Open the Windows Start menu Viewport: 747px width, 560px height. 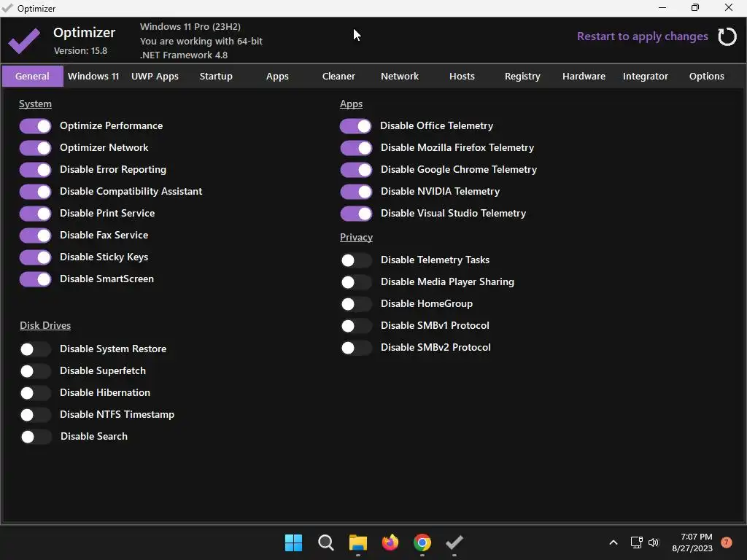point(293,542)
